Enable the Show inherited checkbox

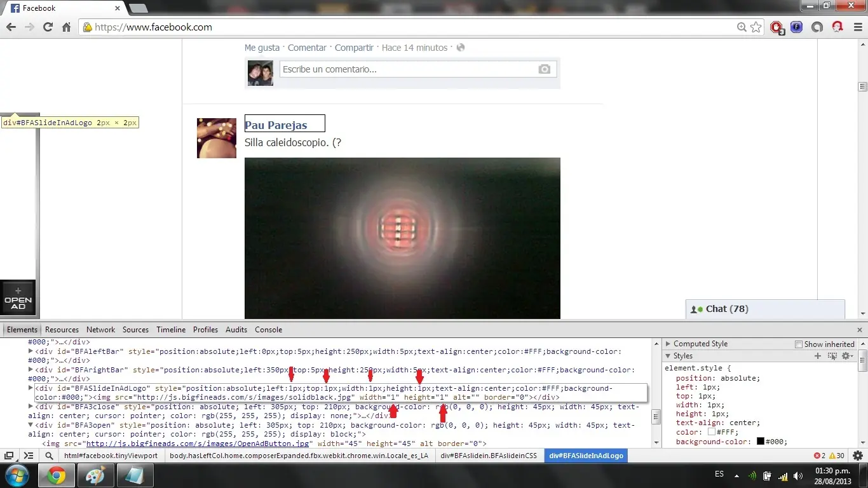799,344
